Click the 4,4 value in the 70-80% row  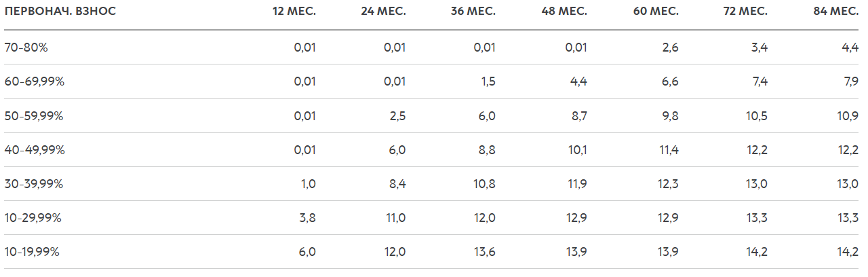coord(850,48)
